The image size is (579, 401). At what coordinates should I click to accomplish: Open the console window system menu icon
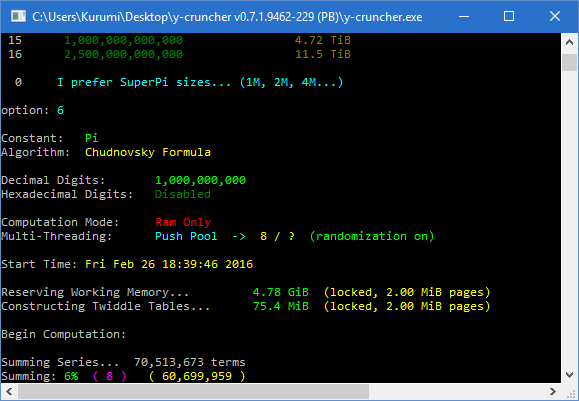18,16
